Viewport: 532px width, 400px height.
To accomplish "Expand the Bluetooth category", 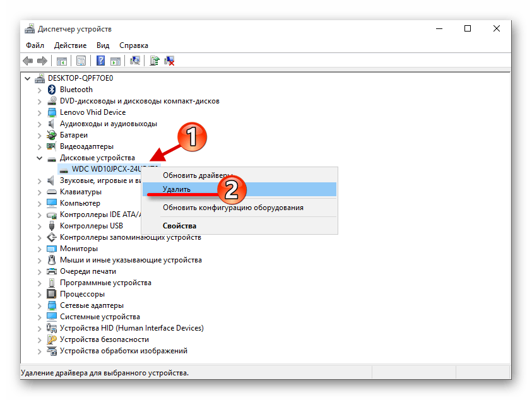I will pyautogui.click(x=39, y=90).
